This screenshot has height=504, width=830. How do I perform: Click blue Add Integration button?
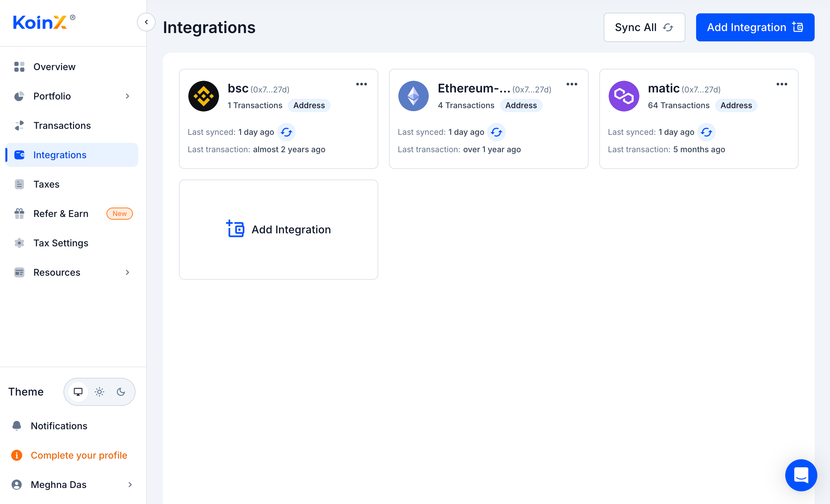tap(755, 27)
